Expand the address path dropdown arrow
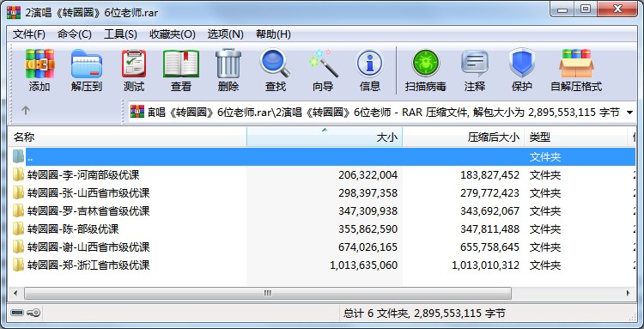The height and width of the screenshot is (329, 644). pyautogui.click(x=629, y=113)
